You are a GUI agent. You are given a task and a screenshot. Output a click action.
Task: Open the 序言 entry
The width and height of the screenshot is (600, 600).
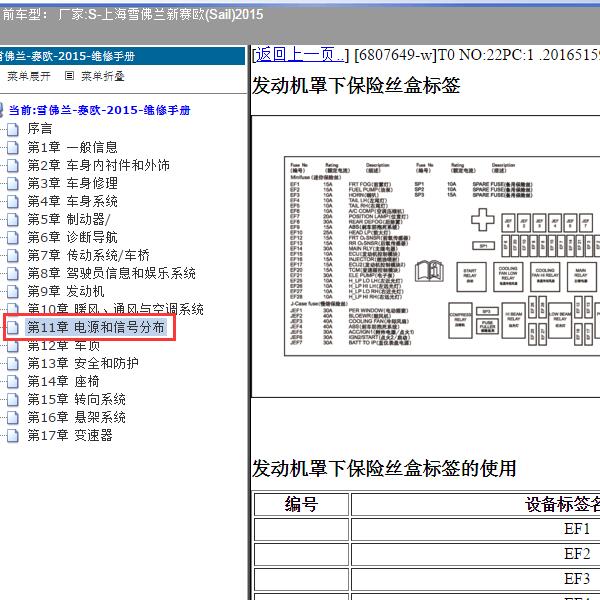tap(40, 129)
